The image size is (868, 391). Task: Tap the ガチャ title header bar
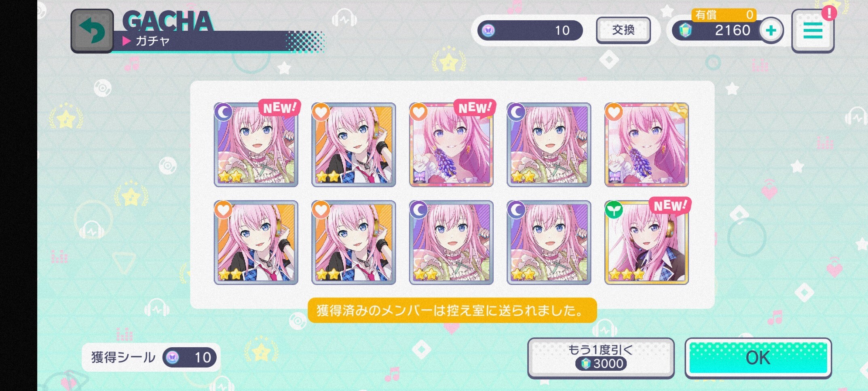coord(218,41)
